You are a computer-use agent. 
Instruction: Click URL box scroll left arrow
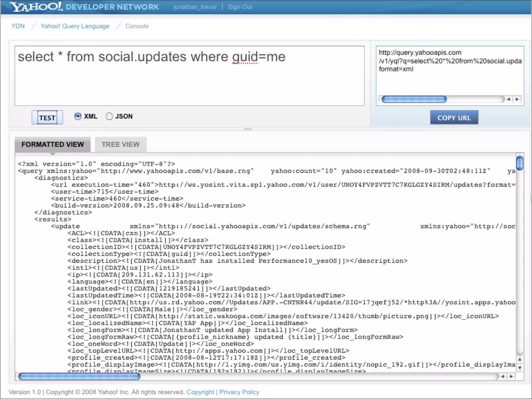508,99
